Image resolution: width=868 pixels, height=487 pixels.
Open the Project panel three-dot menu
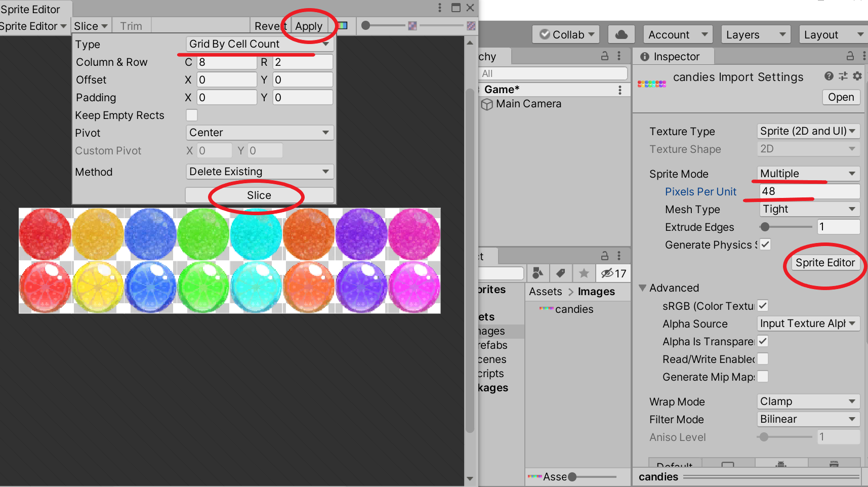pyautogui.click(x=619, y=256)
